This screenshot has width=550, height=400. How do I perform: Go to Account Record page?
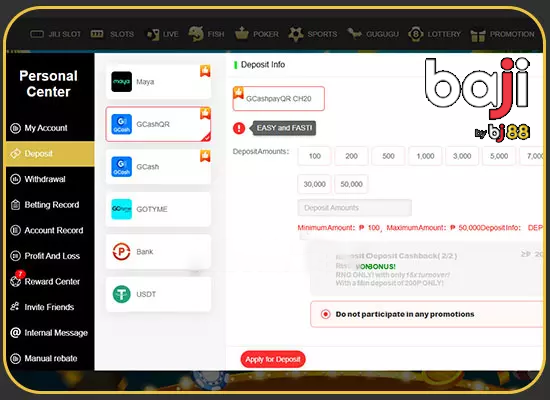click(50, 231)
